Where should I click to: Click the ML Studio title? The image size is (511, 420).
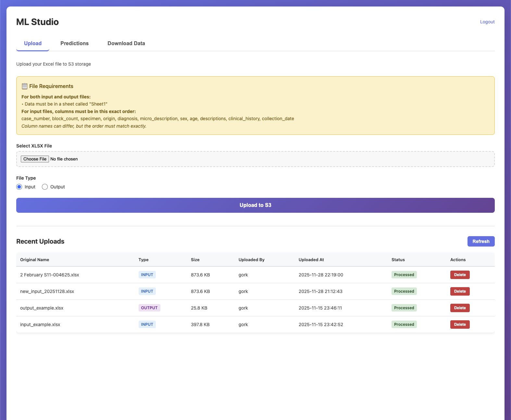coord(37,22)
